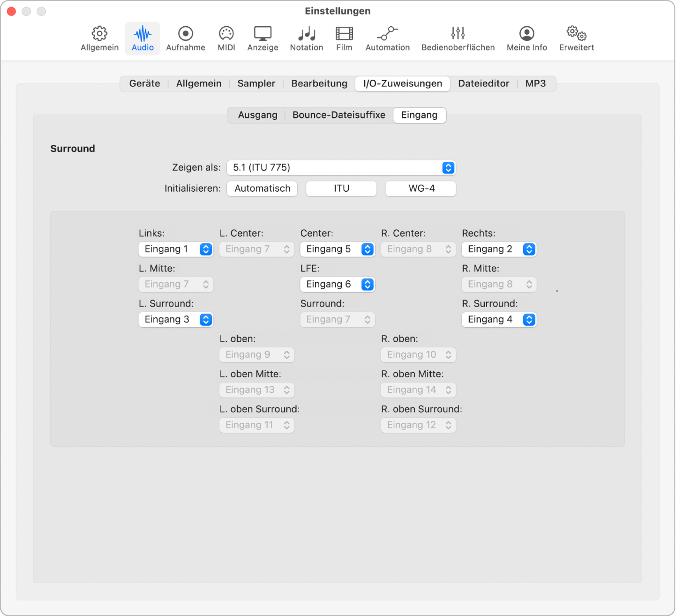Viewport: 676px width, 616px height.
Task: Click the disabled R. Center dropdown
Action: pos(419,249)
